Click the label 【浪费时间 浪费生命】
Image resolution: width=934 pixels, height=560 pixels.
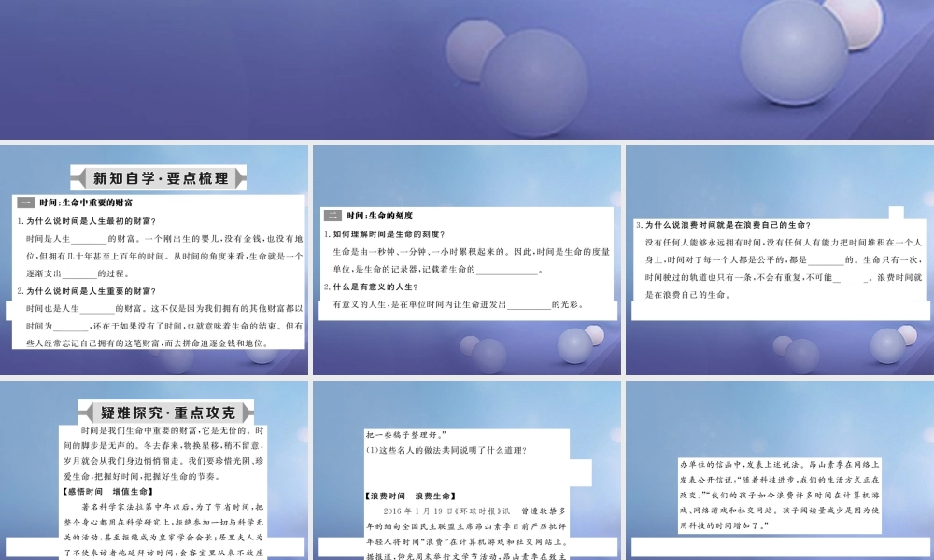pyautogui.click(x=411, y=496)
